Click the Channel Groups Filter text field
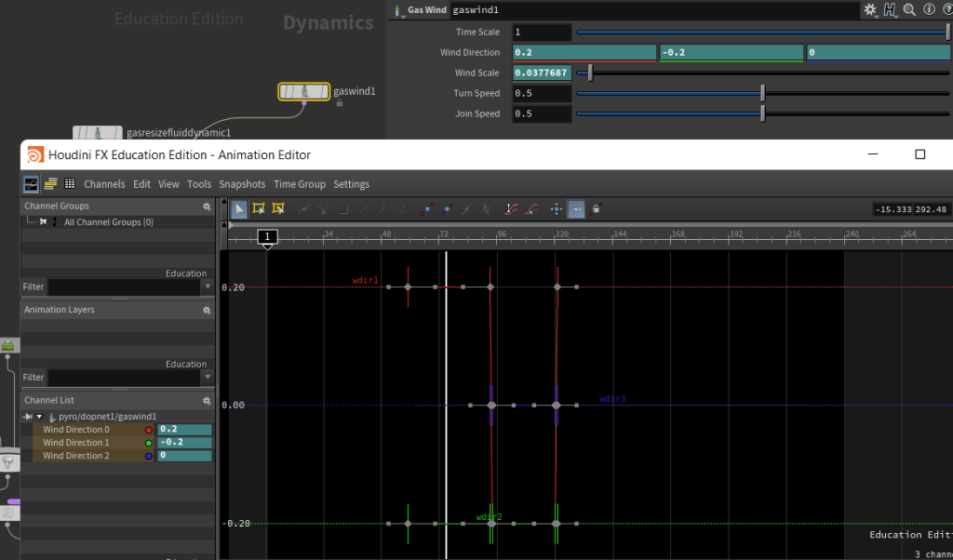The width and height of the screenshot is (953, 560). pyautogui.click(x=125, y=287)
